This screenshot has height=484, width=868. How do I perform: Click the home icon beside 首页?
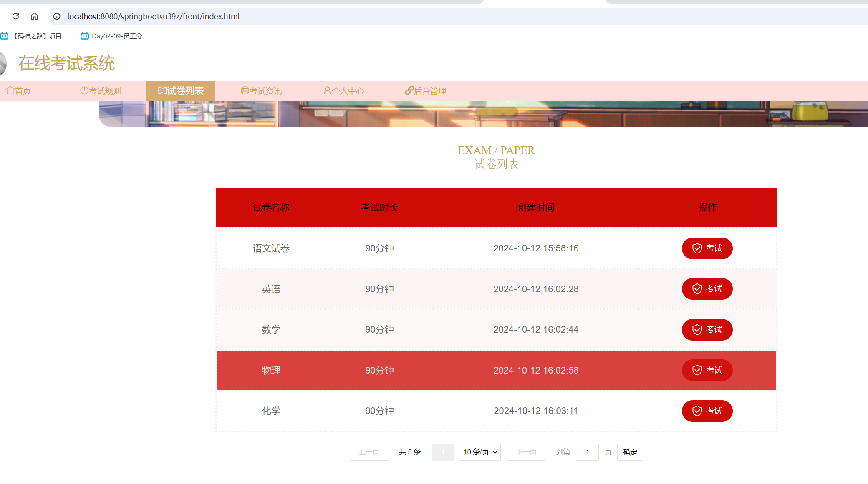10,90
